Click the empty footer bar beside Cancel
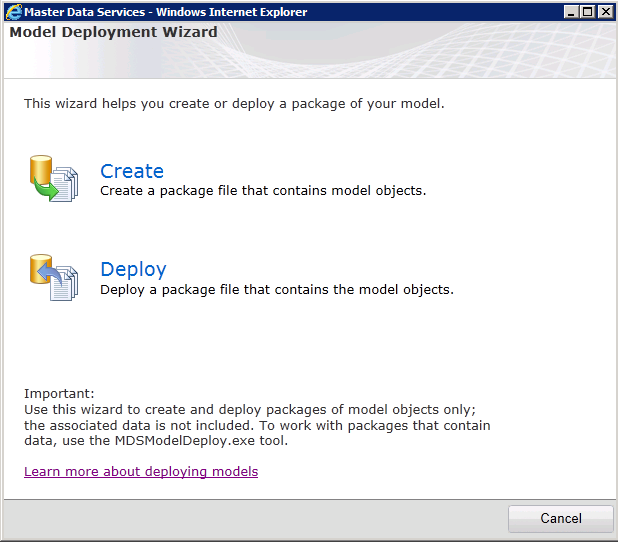618x542 pixels. tap(250, 519)
